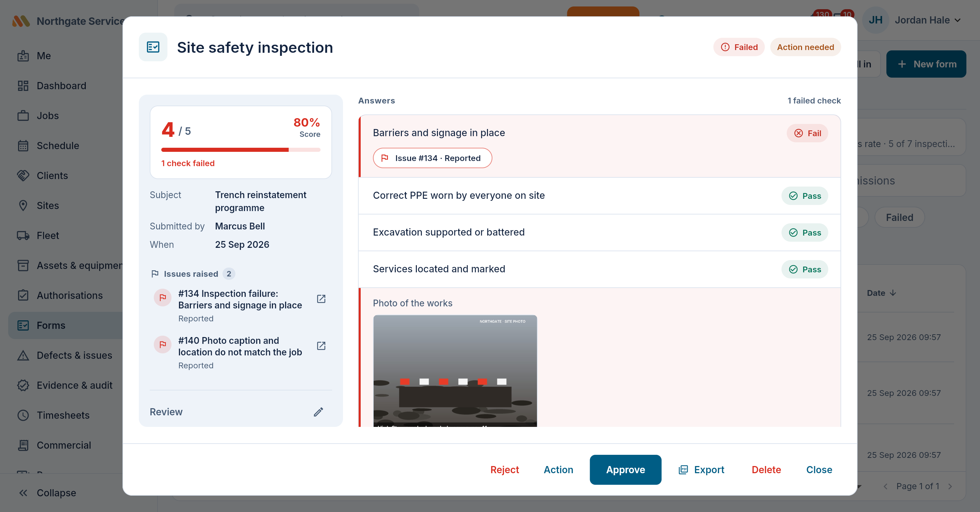Click the Export button
This screenshot has height=512, width=980.
[702, 469]
